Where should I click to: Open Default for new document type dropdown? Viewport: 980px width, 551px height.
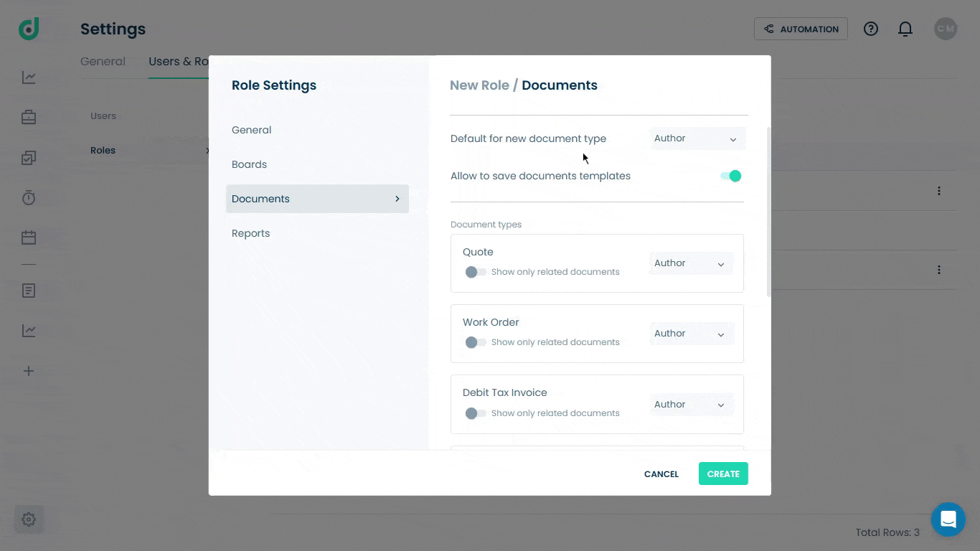pos(697,138)
